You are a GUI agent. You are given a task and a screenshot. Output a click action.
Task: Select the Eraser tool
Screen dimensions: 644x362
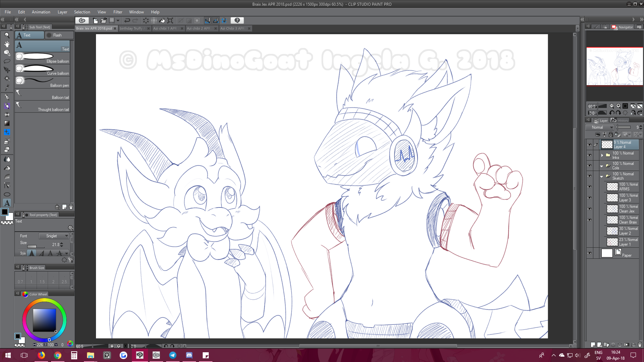(x=7, y=150)
